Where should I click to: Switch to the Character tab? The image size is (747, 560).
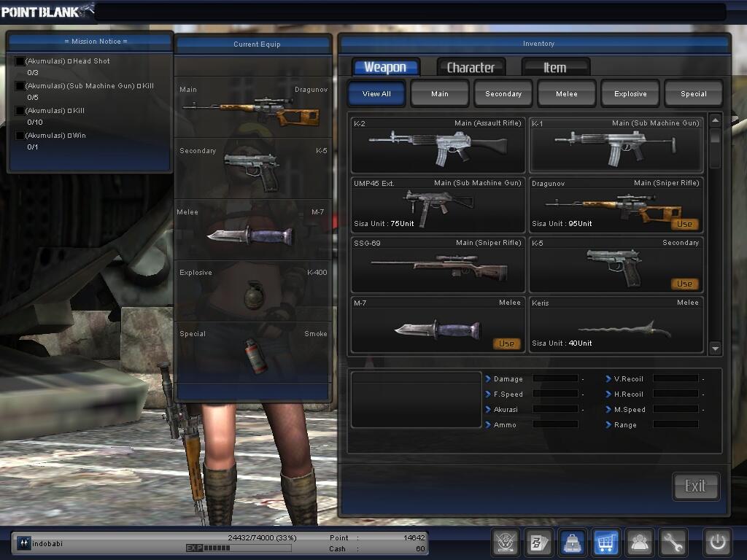pos(471,68)
